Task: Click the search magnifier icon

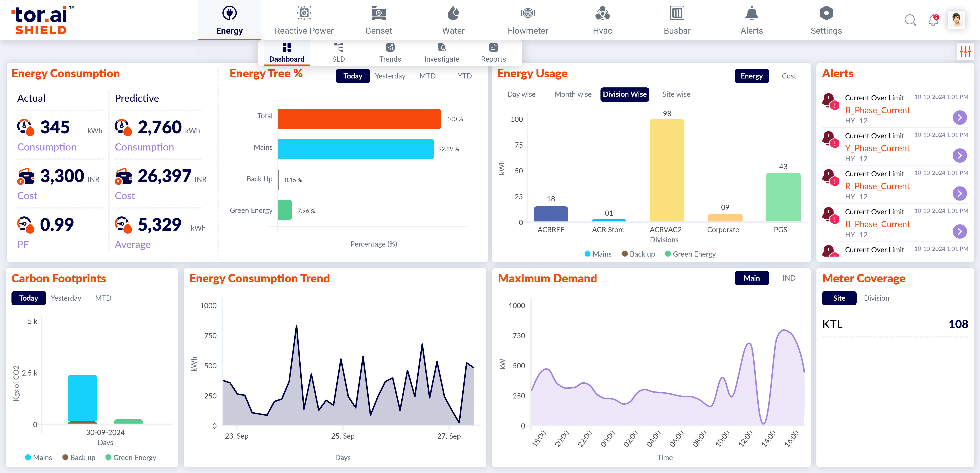Action: click(910, 20)
